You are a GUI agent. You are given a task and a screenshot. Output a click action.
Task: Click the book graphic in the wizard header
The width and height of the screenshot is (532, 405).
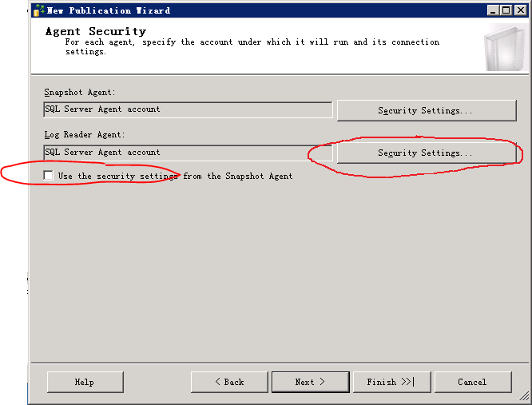click(505, 47)
